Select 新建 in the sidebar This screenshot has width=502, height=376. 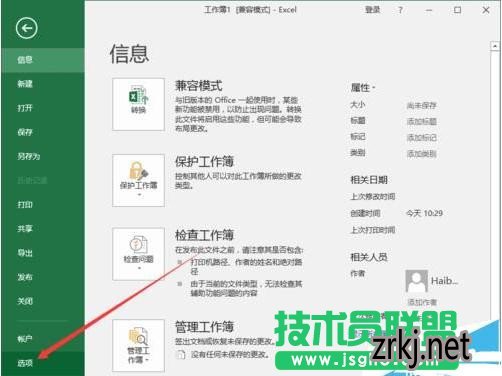click(x=43, y=84)
